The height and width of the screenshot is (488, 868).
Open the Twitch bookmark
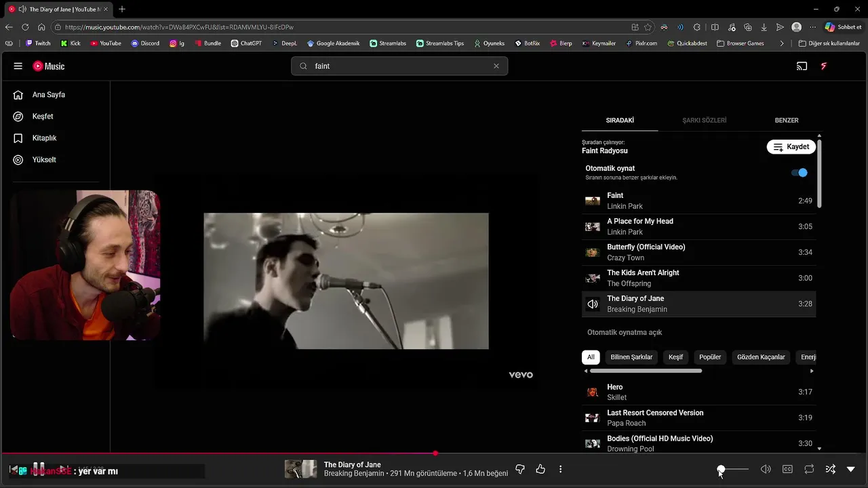point(38,43)
